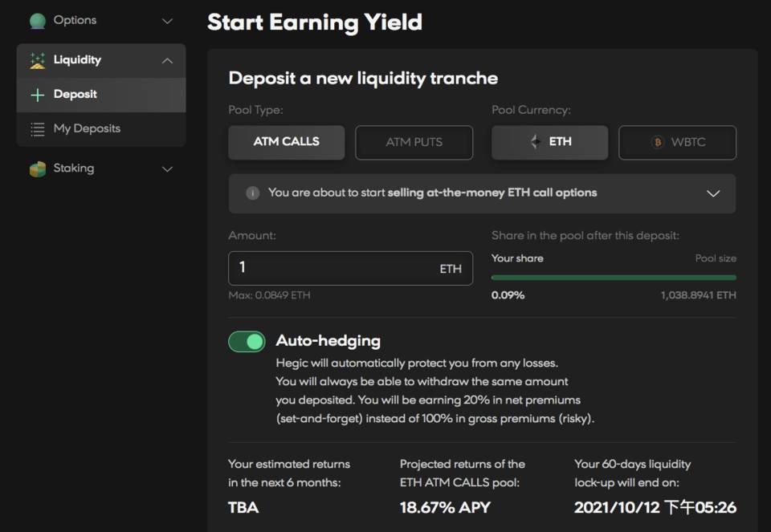Click the info icon in selling notice

(x=252, y=193)
